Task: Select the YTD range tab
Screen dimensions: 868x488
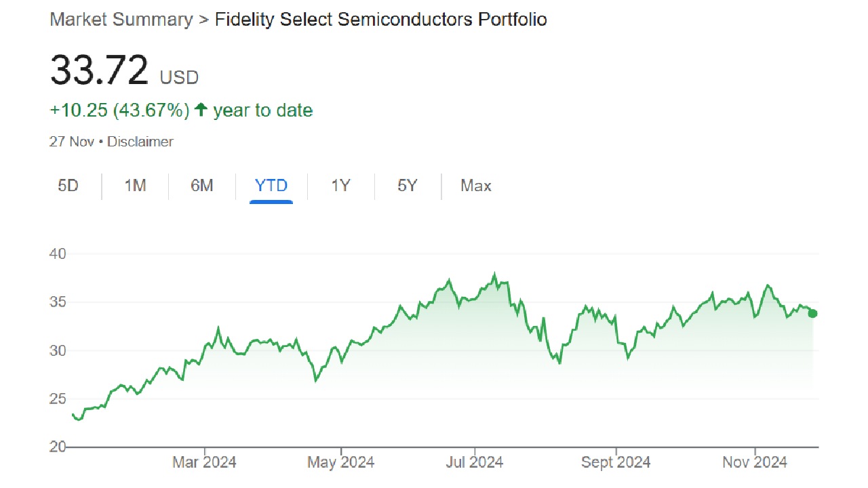Action: pos(271,186)
